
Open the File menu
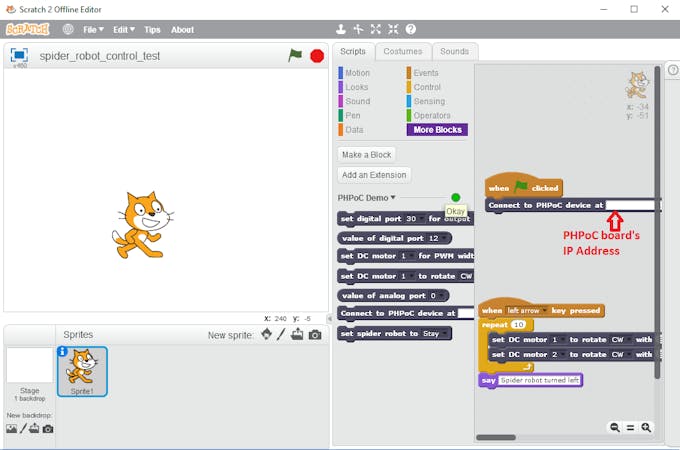[93, 29]
